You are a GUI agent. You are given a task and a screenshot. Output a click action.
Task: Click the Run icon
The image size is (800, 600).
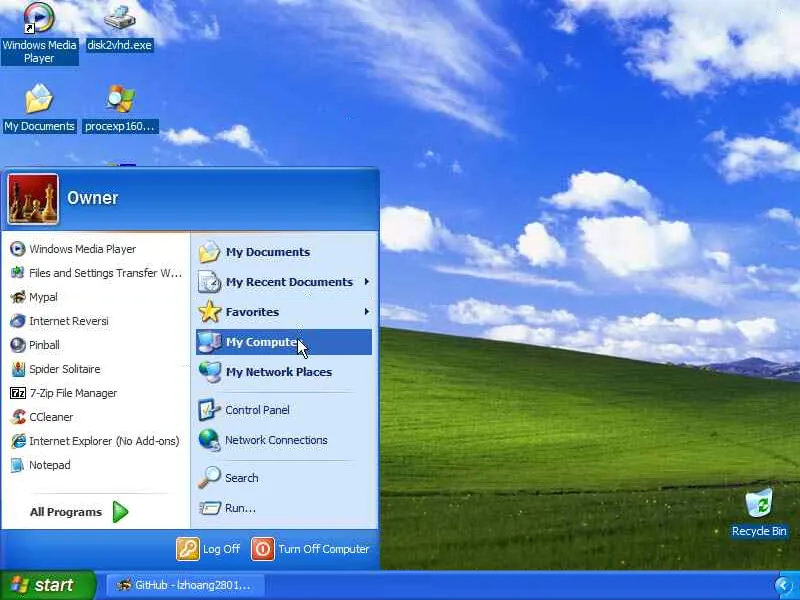click(x=209, y=508)
